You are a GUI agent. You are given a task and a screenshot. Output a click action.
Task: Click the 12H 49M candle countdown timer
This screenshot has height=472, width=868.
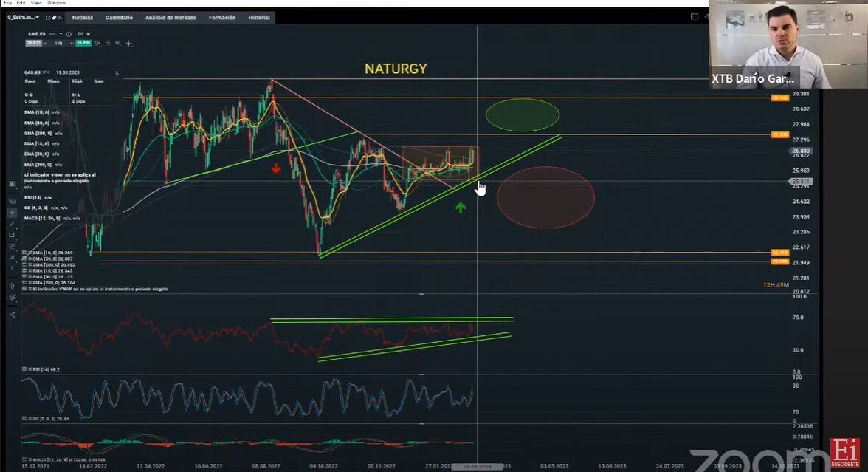point(776,285)
